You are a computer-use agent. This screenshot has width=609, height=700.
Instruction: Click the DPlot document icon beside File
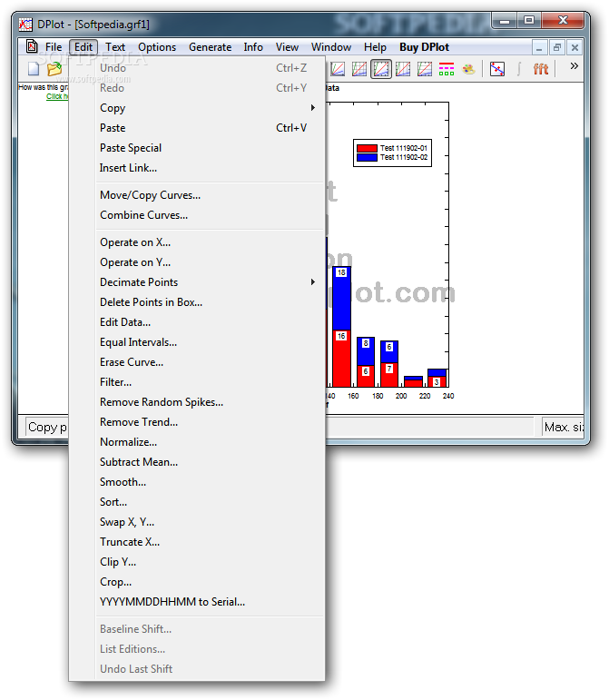pos(32,46)
